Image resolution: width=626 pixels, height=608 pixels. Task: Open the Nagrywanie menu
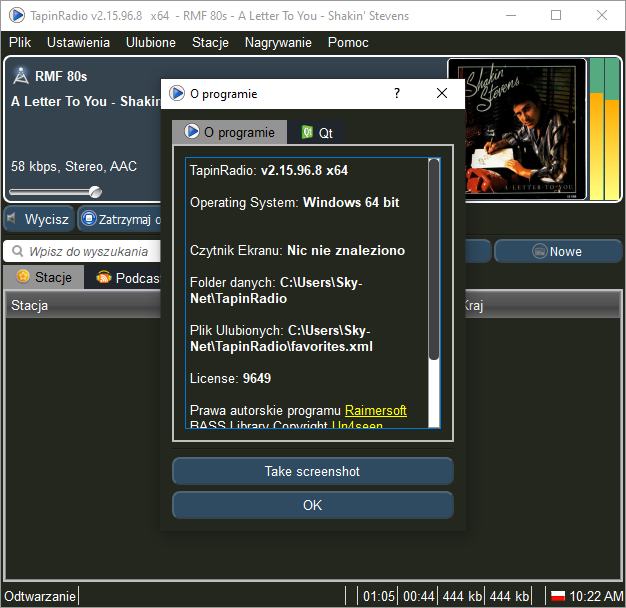pyautogui.click(x=278, y=42)
